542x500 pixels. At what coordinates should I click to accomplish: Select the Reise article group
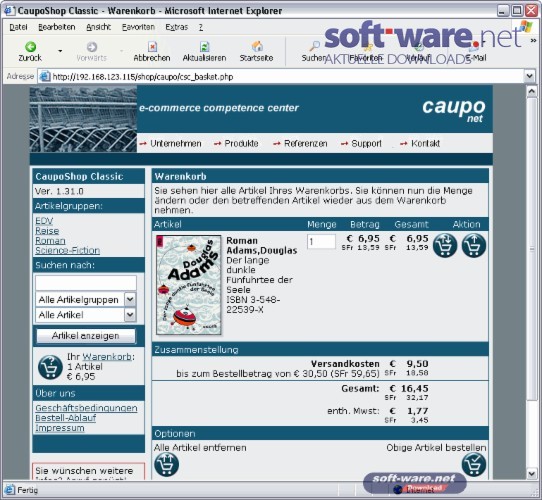47,231
